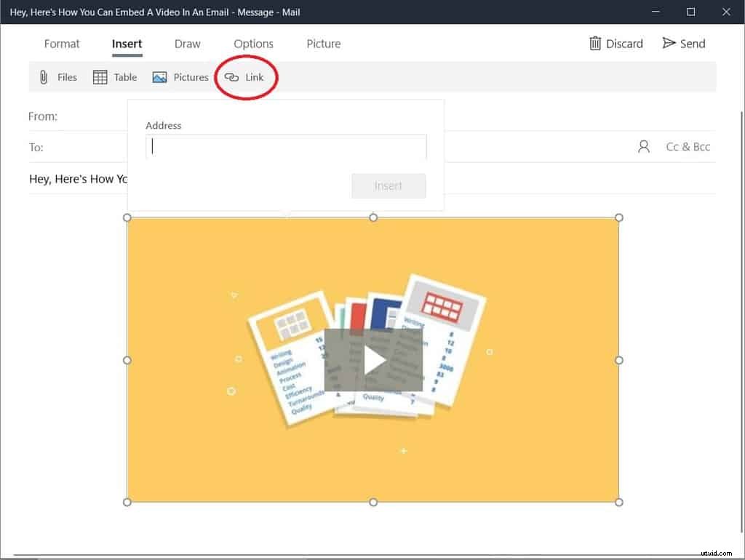Send the email via the paper plane icon
Viewport: 745px width, 560px height.
[669, 43]
